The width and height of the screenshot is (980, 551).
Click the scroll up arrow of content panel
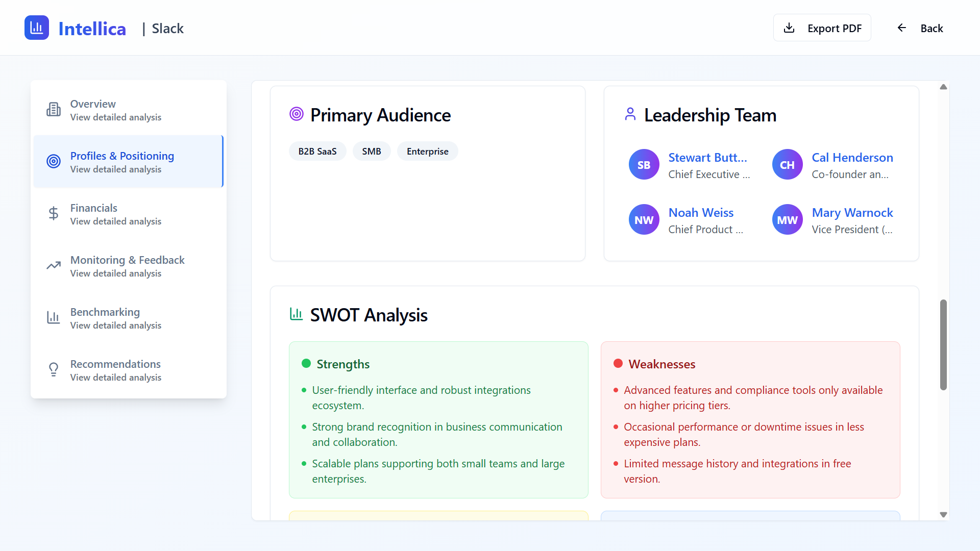coord(943,87)
